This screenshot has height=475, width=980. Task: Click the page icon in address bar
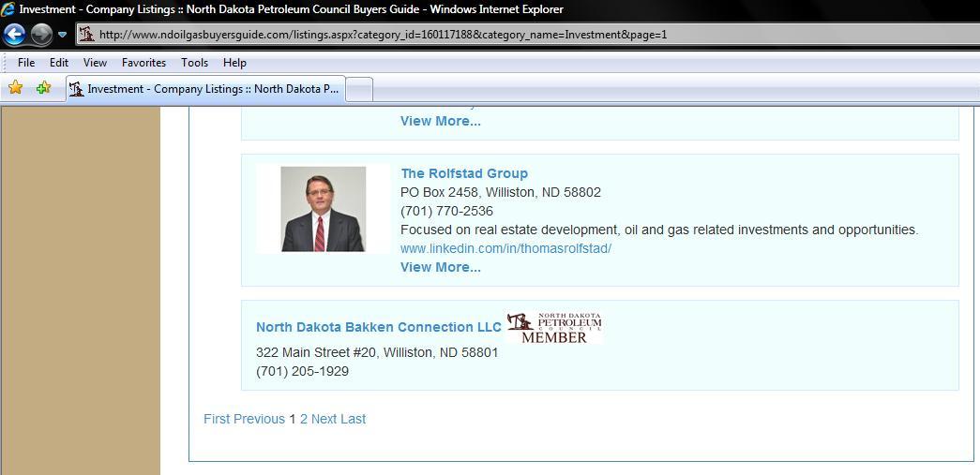(x=86, y=35)
